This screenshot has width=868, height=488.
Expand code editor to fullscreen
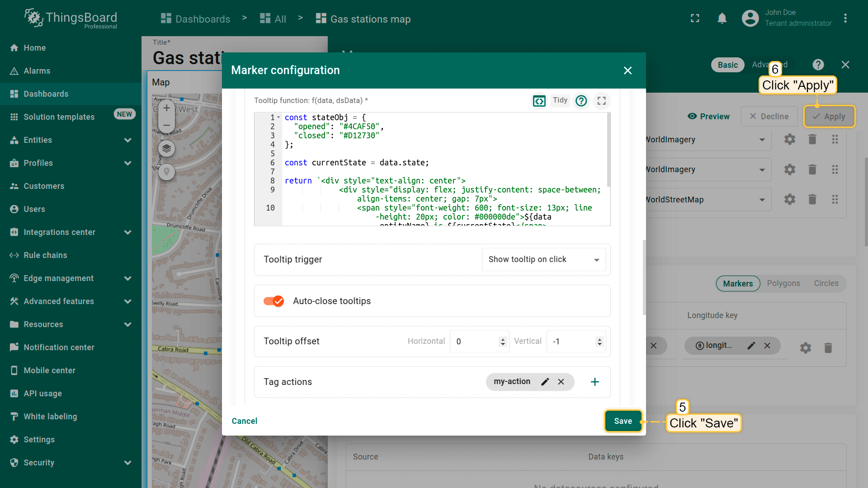tap(601, 101)
